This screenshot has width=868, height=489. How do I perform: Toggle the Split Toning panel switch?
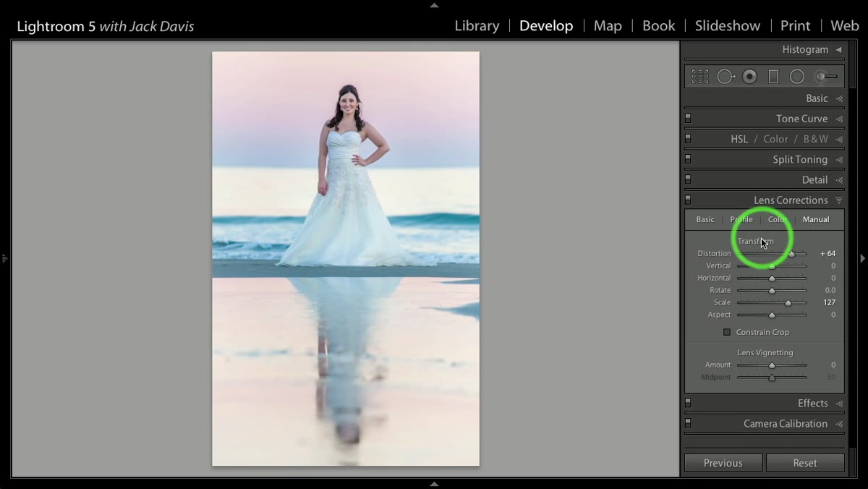pos(688,159)
